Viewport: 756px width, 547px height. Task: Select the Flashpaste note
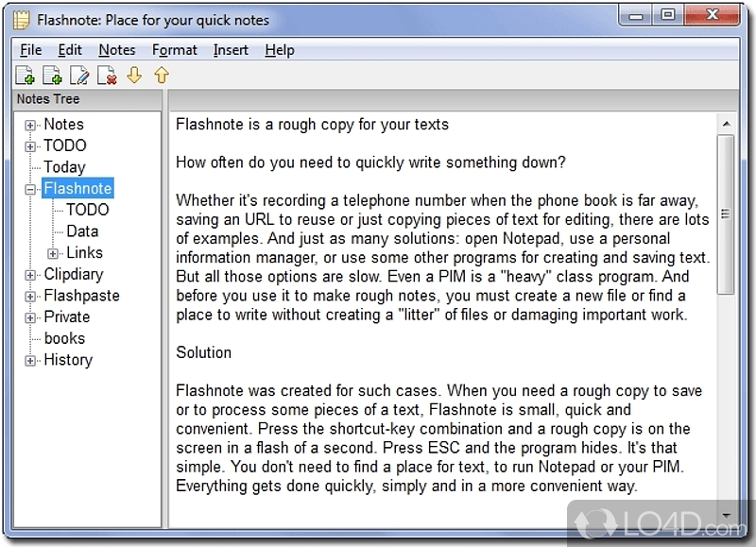[x=81, y=296]
